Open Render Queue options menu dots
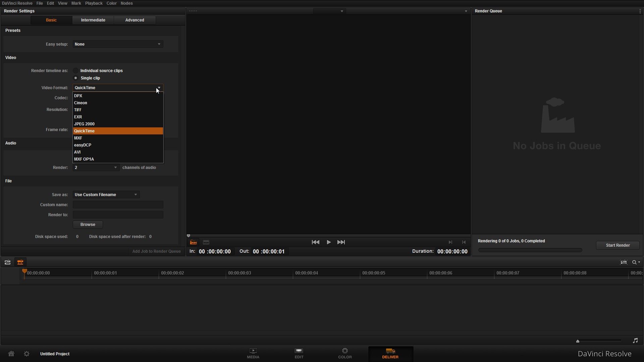This screenshot has height=362, width=644. [x=640, y=11]
